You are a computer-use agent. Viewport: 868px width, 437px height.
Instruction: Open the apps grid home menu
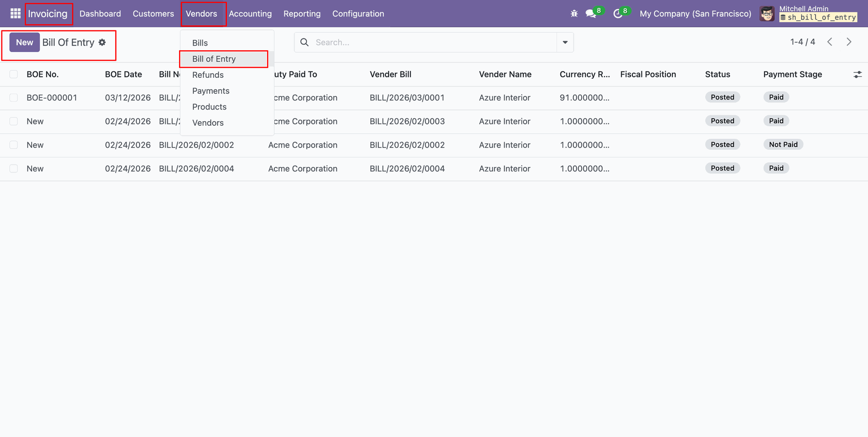click(15, 14)
